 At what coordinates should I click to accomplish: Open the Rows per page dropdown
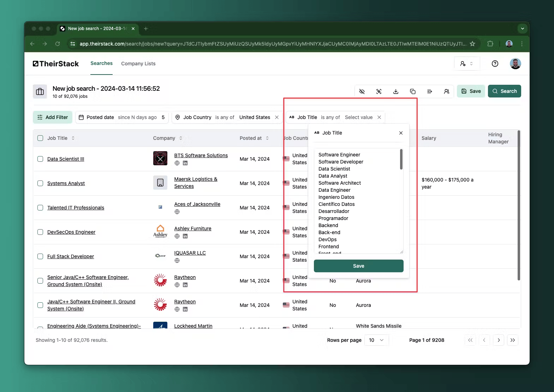click(x=376, y=340)
